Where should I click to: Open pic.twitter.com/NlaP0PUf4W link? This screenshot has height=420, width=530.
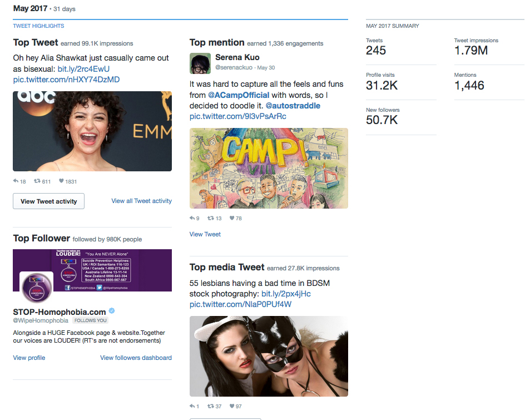(x=240, y=304)
